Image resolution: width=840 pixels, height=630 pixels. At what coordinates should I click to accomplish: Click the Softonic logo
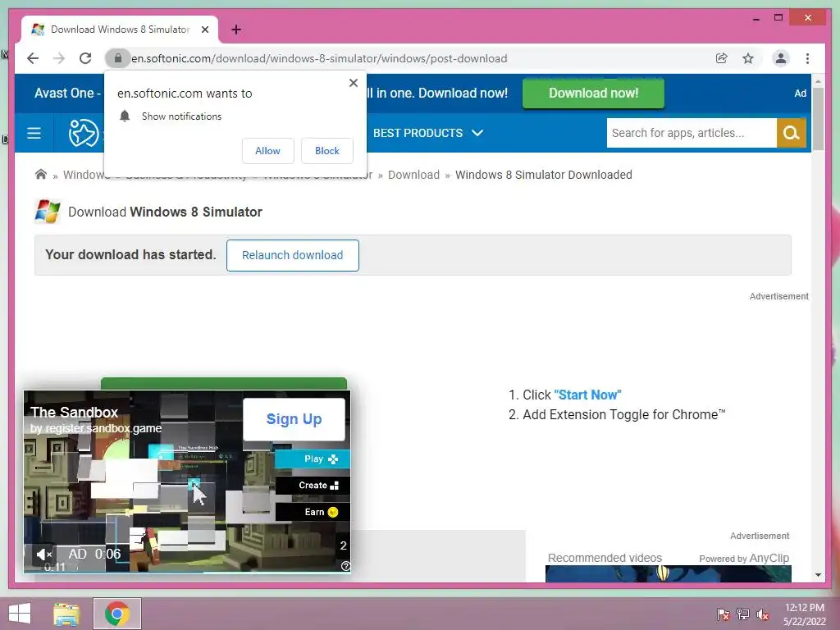pyautogui.click(x=84, y=133)
